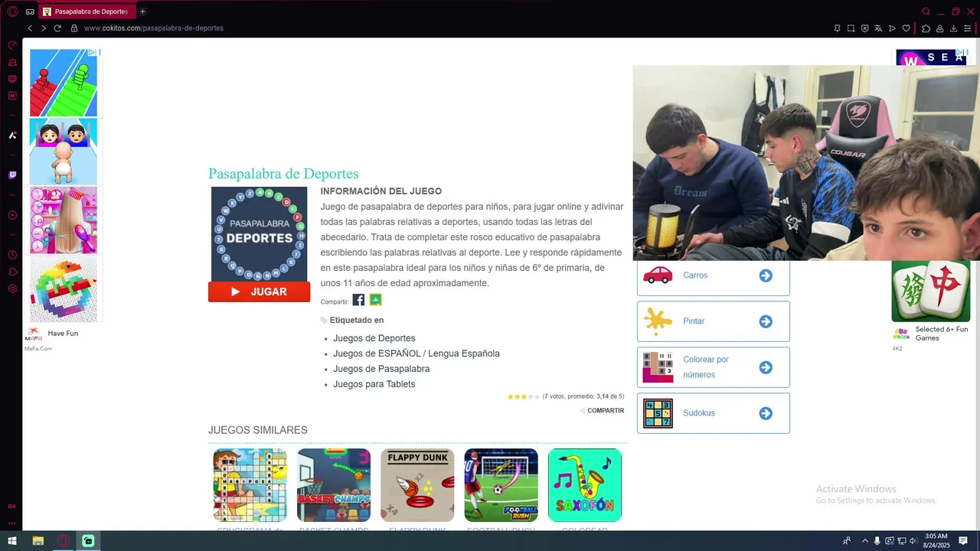
Task: Open Saxofón coloring game thumbnail
Action: tap(585, 485)
